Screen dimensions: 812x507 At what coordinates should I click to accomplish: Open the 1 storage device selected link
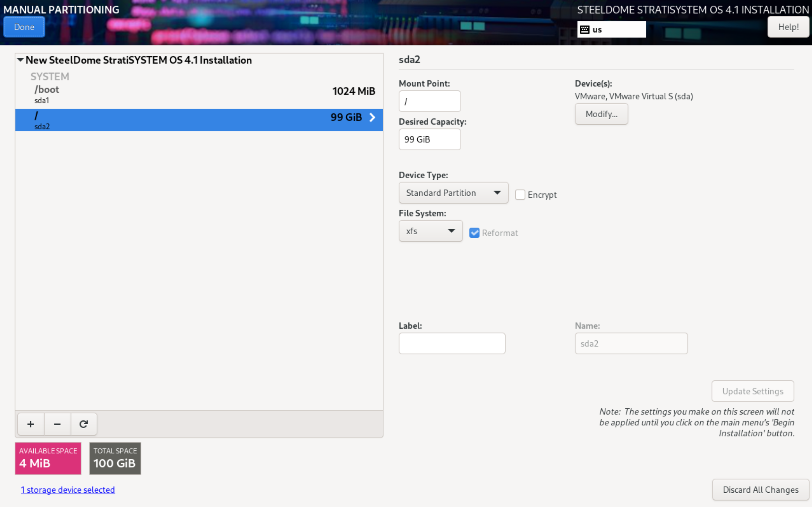coord(68,490)
